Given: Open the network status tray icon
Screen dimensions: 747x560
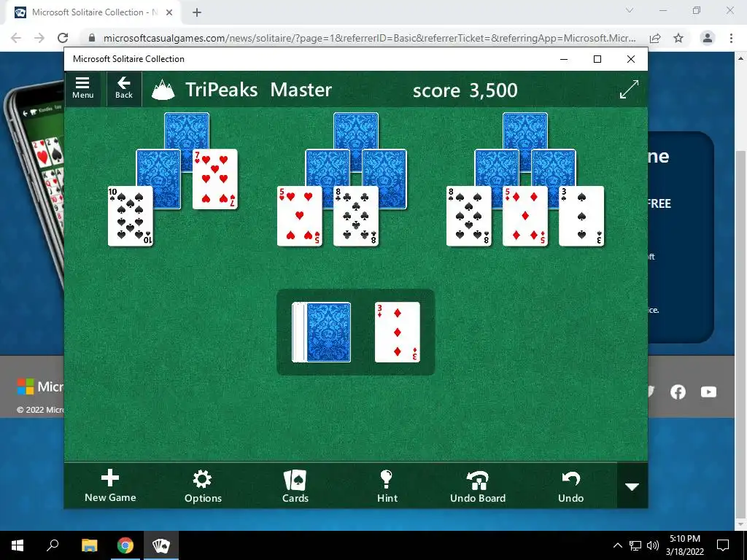Looking at the screenshot, I should coord(635,545).
